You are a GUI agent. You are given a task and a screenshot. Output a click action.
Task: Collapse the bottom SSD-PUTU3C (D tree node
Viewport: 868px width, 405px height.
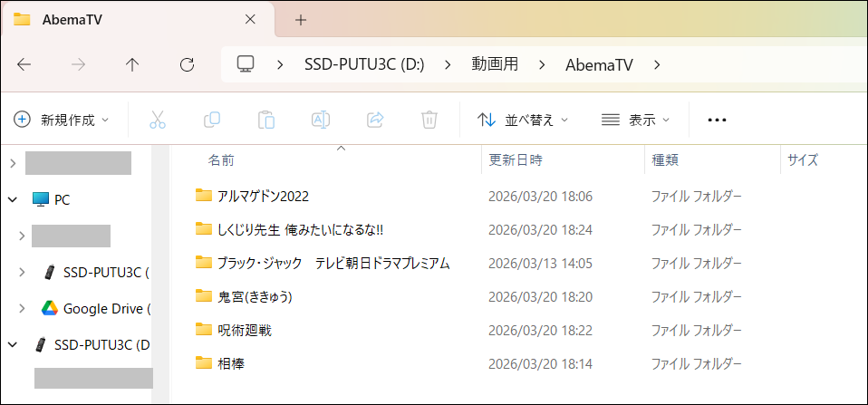coord(13,344)
